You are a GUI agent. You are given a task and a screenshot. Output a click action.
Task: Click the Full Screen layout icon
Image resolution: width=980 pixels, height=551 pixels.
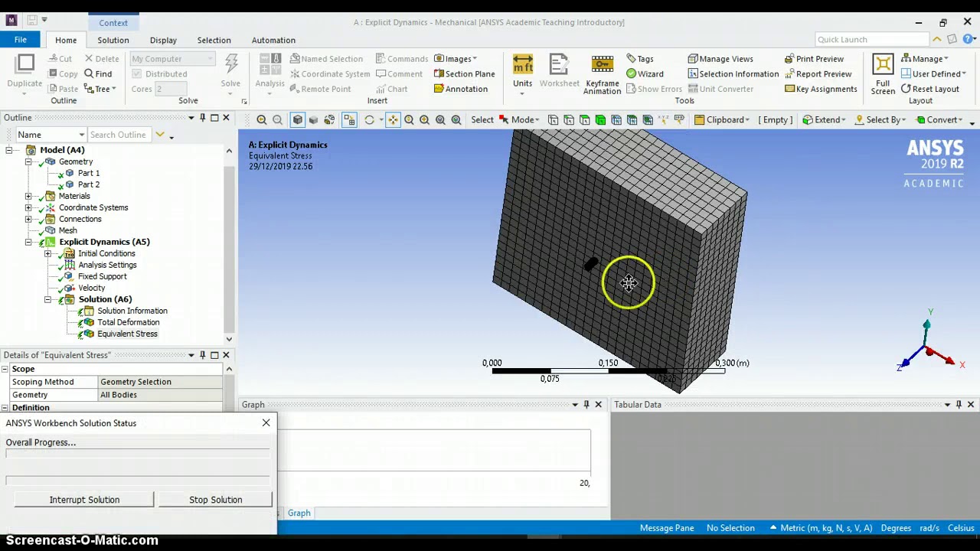pos(883,75)
